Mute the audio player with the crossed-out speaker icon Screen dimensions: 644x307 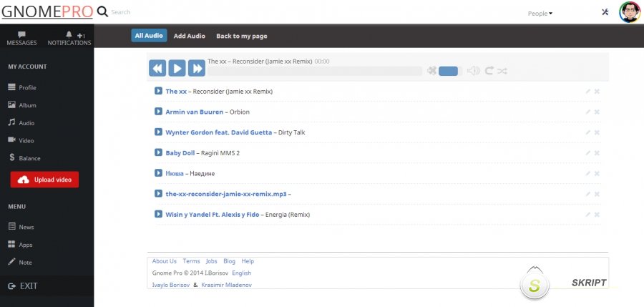tap(431, 71)
